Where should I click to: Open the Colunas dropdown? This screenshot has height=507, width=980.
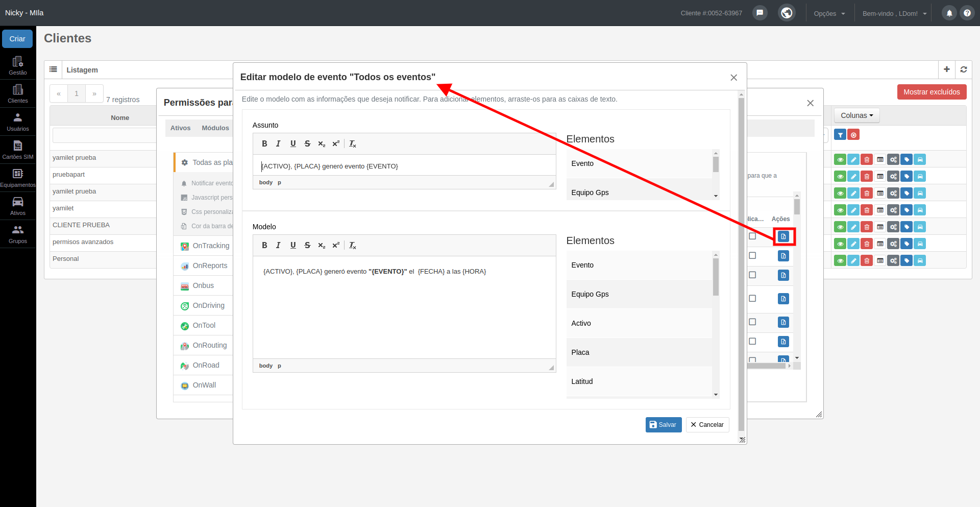[x=857, y=115]
